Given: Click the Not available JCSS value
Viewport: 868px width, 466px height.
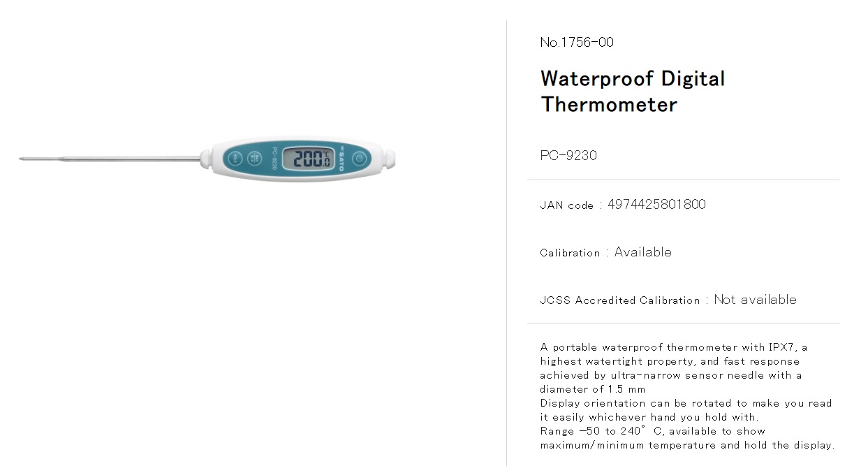Looking at the screenshot, I should tap(755, 299).
